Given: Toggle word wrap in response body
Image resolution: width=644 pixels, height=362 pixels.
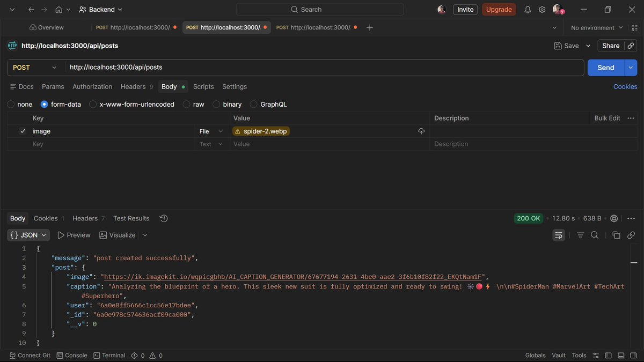Looking at the screenshot, I should (559, 235).
